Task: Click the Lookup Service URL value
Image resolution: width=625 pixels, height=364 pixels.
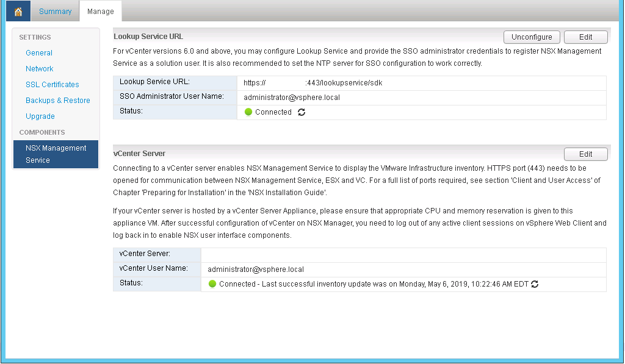Action: coord(313,83)
